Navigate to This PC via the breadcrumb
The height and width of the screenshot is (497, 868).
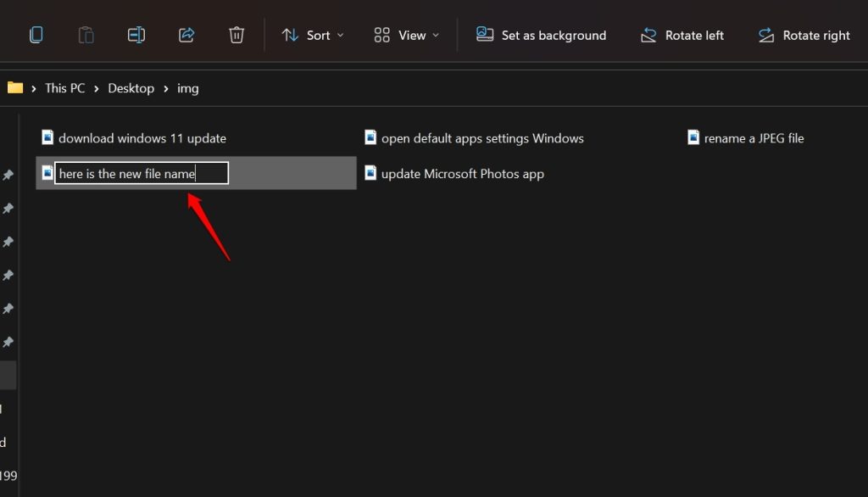click(65, 87)
